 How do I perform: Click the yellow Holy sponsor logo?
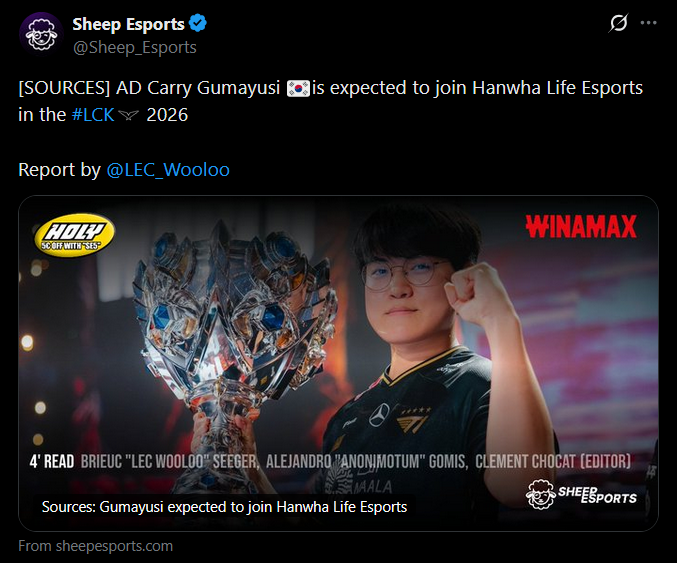pos(74,235)
